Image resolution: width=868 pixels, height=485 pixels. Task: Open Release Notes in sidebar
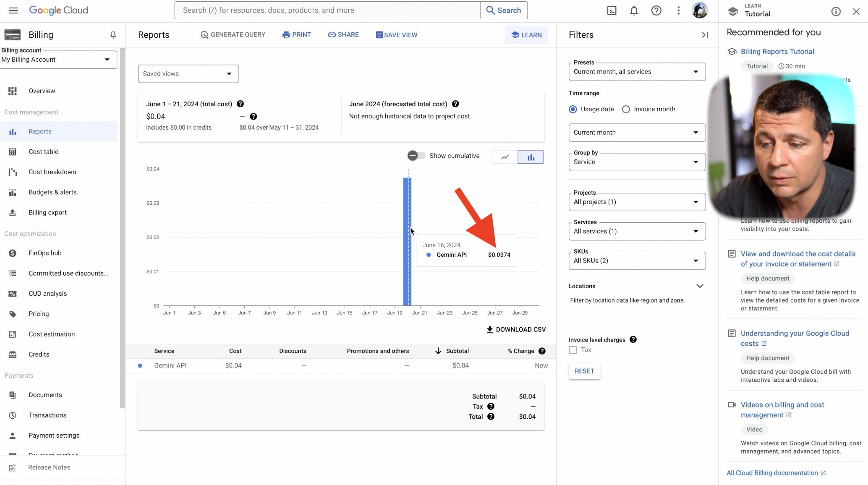pos(49,468)
